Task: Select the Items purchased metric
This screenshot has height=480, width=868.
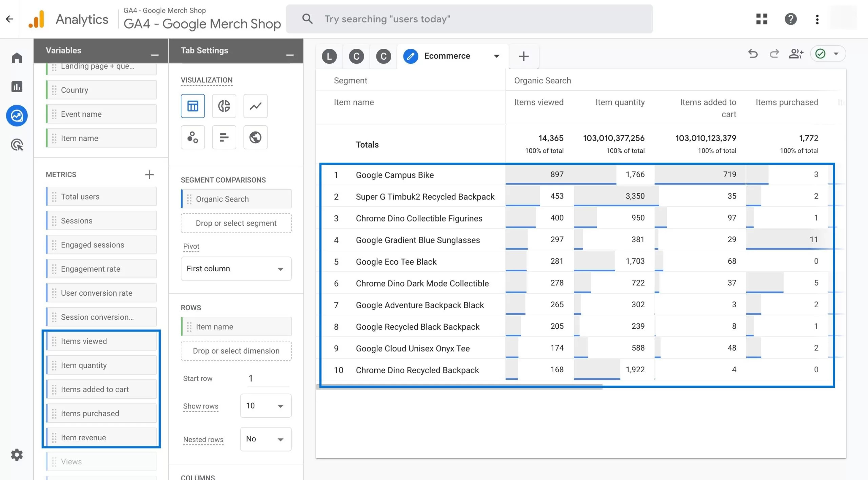Action: click(101, 413)
